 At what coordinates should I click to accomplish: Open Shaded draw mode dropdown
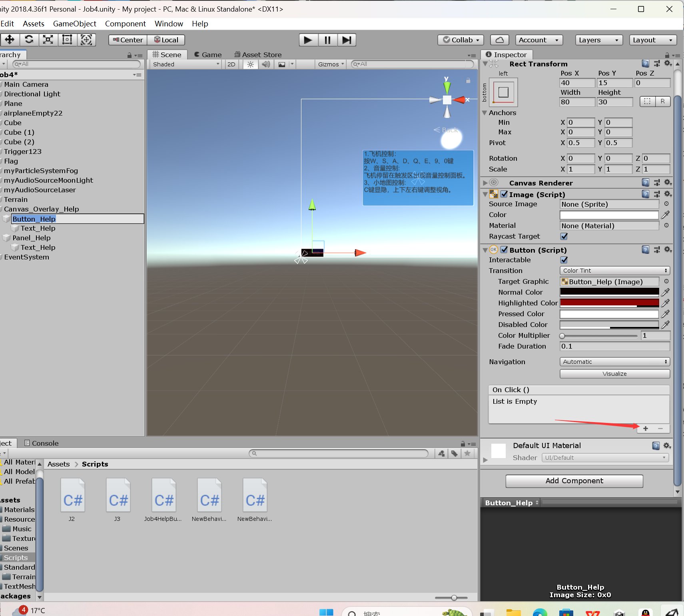[186, 64]
